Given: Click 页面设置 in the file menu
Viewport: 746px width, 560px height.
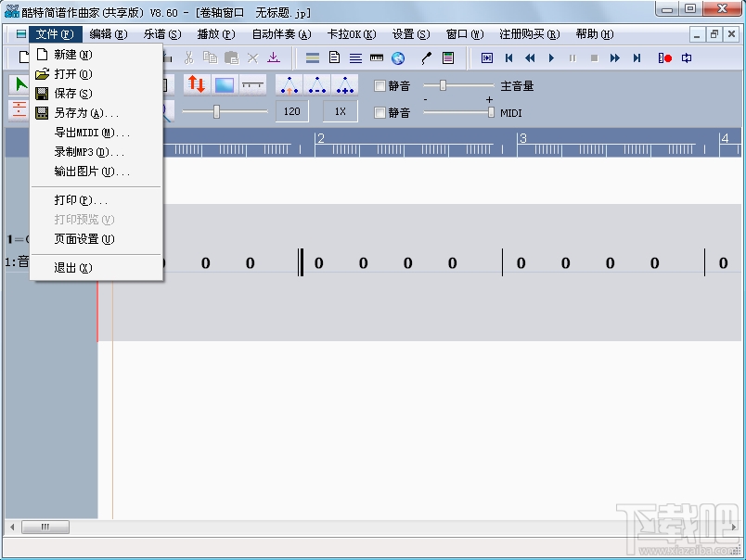Looking at the screenshot, I should point(85,238).
